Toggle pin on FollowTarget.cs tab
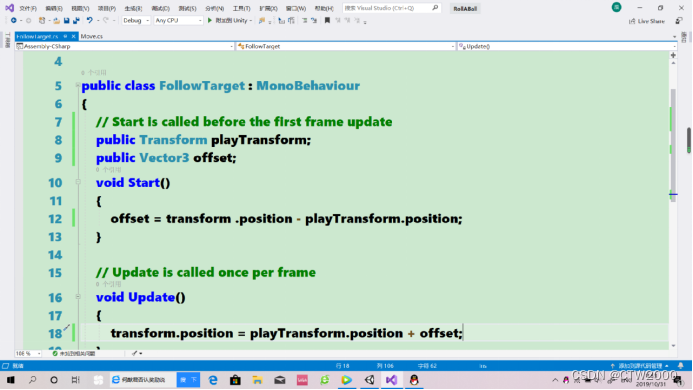The height and width of the screenshot is (390, 693). [65, 36]
